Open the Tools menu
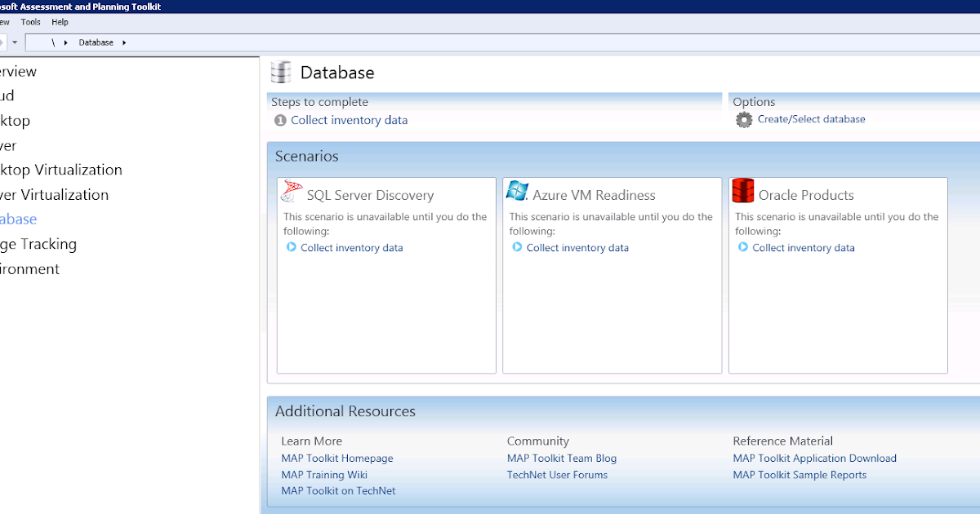The width and height of the screenshot is (980, 514). click(30, 22)
